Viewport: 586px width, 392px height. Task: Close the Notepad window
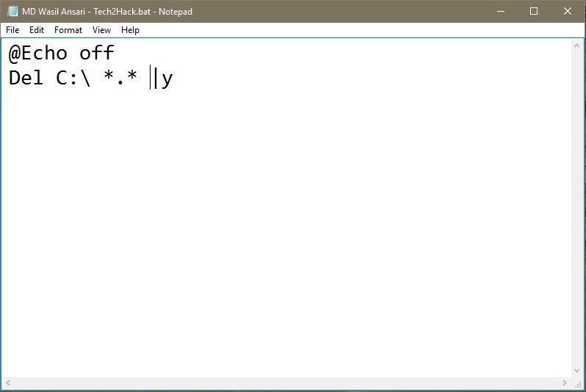pyautogui.click(x=568, y=11)
